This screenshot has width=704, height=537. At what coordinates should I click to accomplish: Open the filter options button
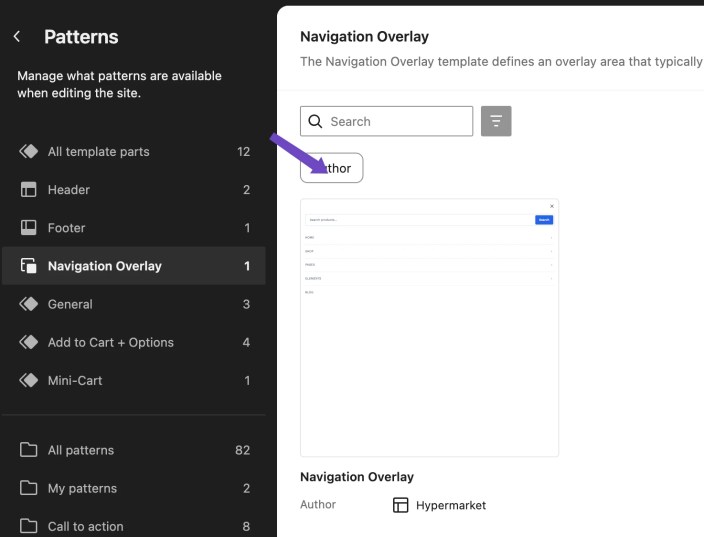tap(496, 121)
